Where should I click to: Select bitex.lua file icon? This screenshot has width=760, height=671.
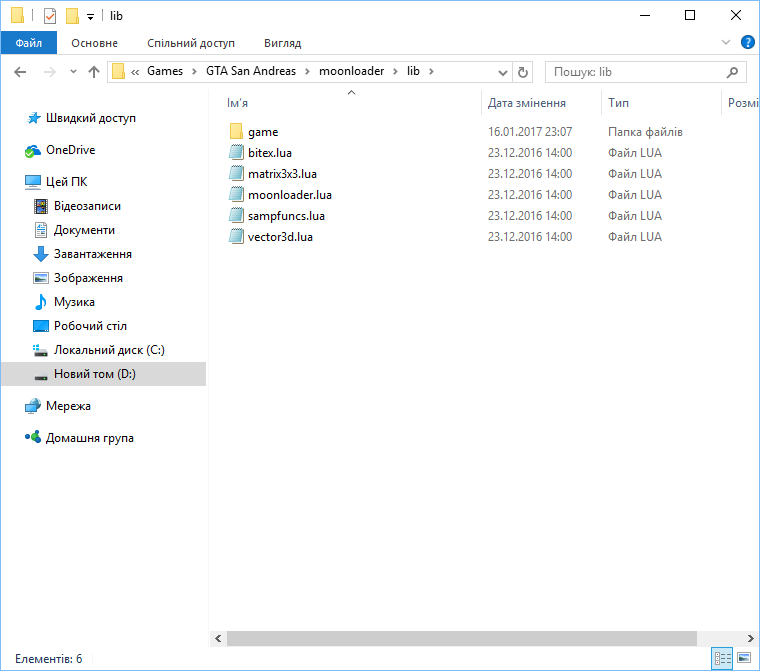pyautogui.click(x=236, y=152)
